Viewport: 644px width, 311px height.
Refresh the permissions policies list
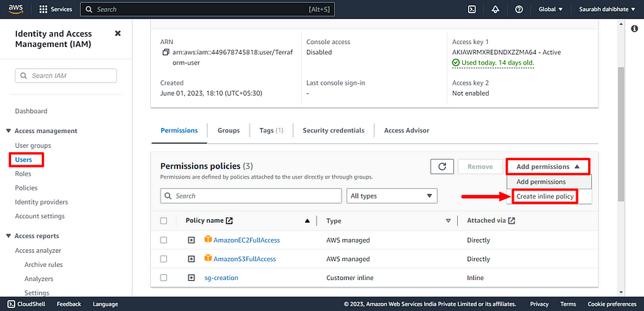pyautogui.click(x=442, y=167)
